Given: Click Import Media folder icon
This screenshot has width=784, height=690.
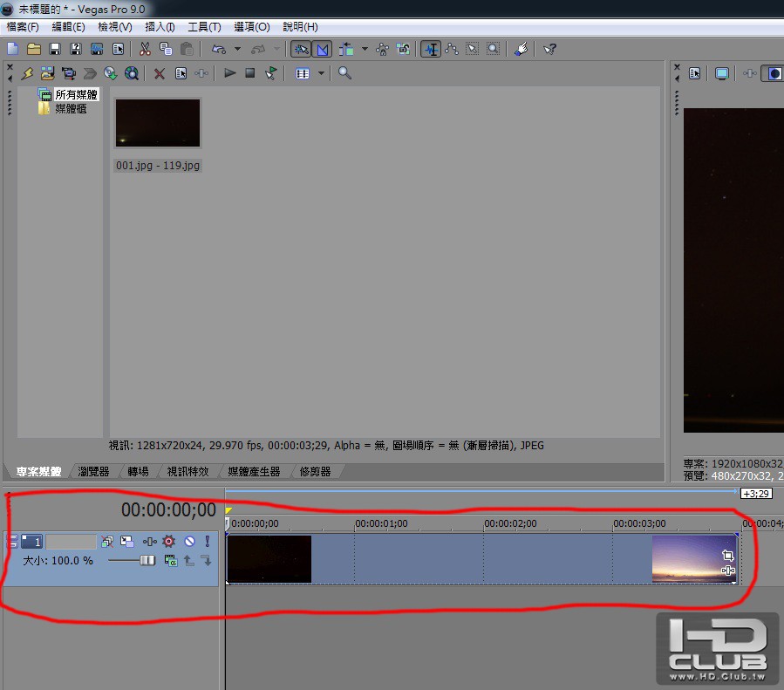Looking at the screenshot, I should pyautogui.click(x=48, y=73).
